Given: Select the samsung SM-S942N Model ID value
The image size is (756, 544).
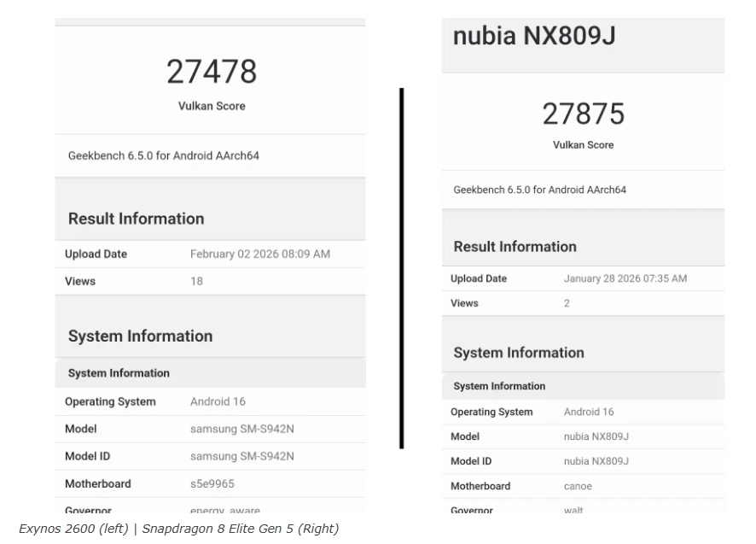Looking at the screenshot, I should (x=241, y=456).
